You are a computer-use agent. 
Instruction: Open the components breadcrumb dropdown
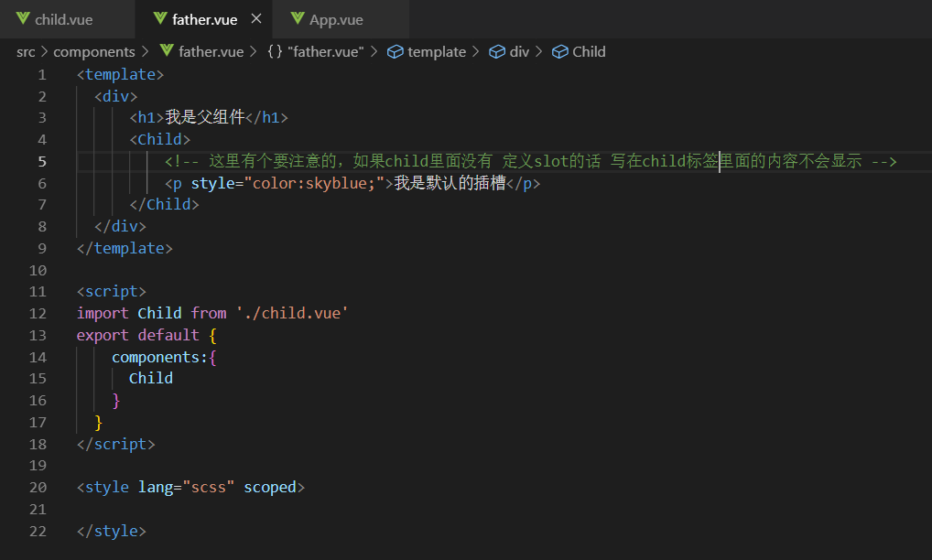pos(93,52)
